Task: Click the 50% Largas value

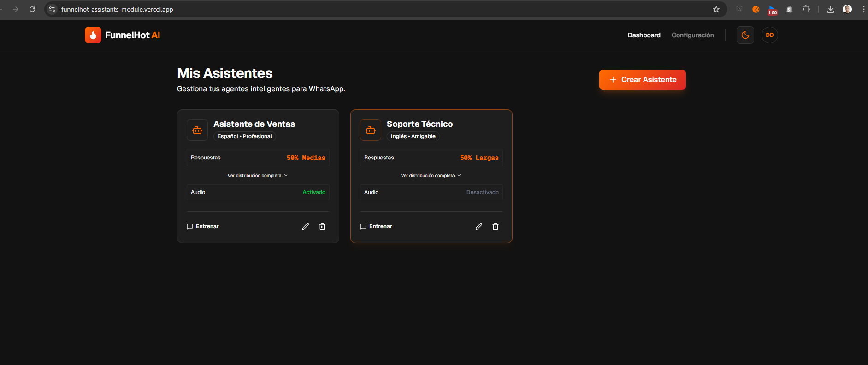Action: (x=479, y=158)
